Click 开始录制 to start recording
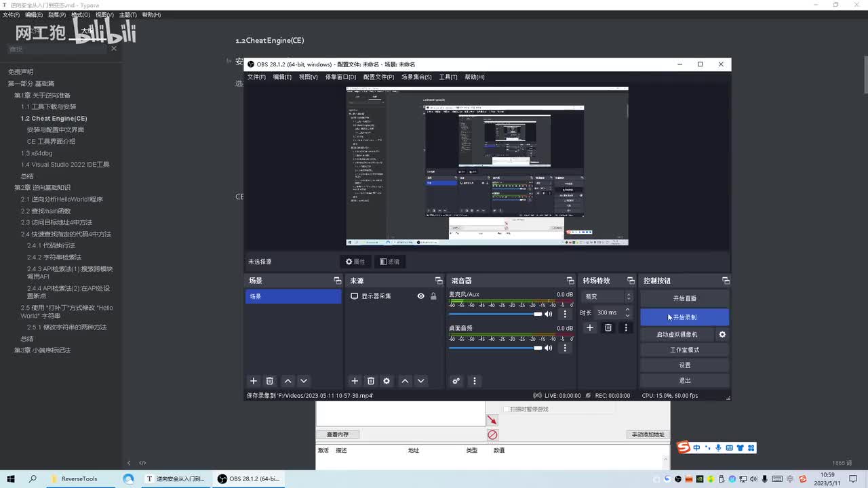Viewport: 868px width, 488px height. pyautogui.click(x=684, y=317)
